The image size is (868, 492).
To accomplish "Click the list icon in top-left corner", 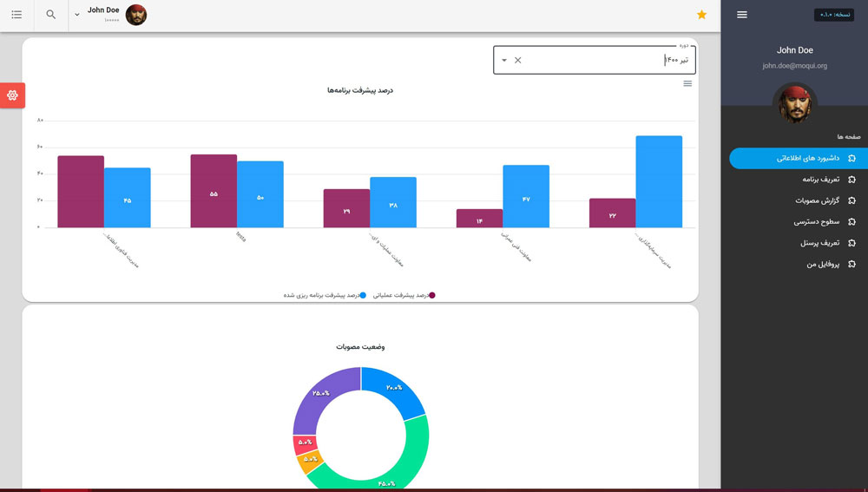I will [x=16, y=15].
